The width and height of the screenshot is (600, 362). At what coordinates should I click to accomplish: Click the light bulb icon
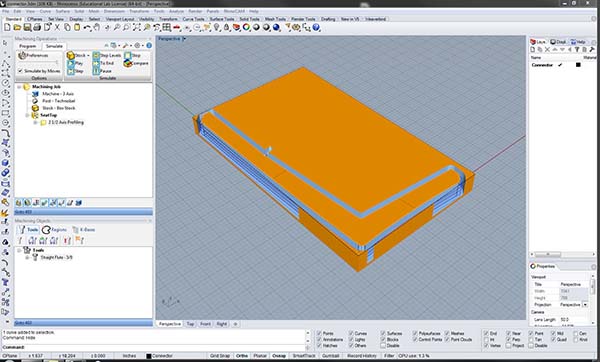tap(217, 27)
